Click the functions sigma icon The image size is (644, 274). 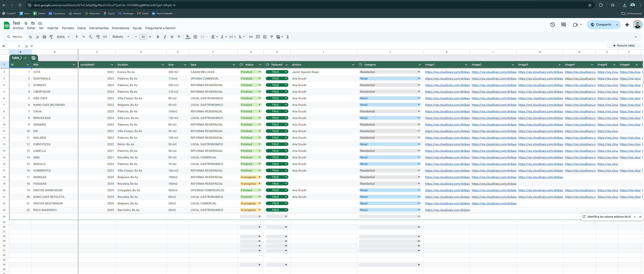288,37
